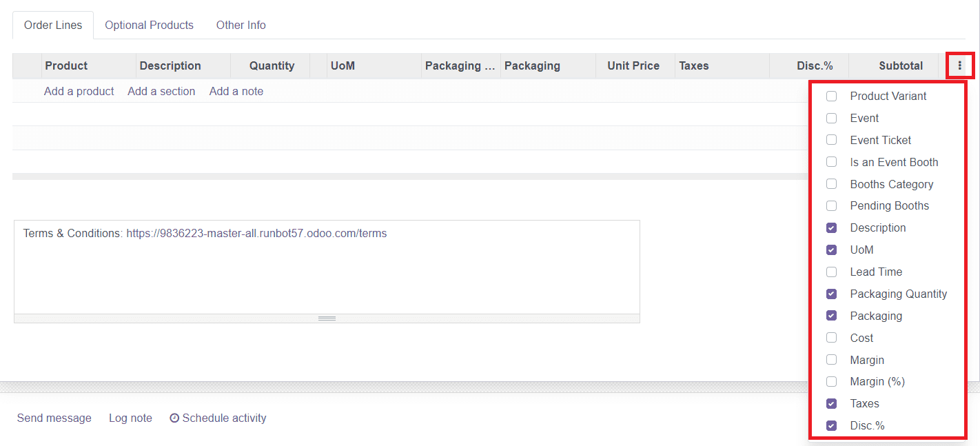This screenshot has height=446, width=980.
Task: Open the optional columns menu icon
Action: (x=960, y=65)
